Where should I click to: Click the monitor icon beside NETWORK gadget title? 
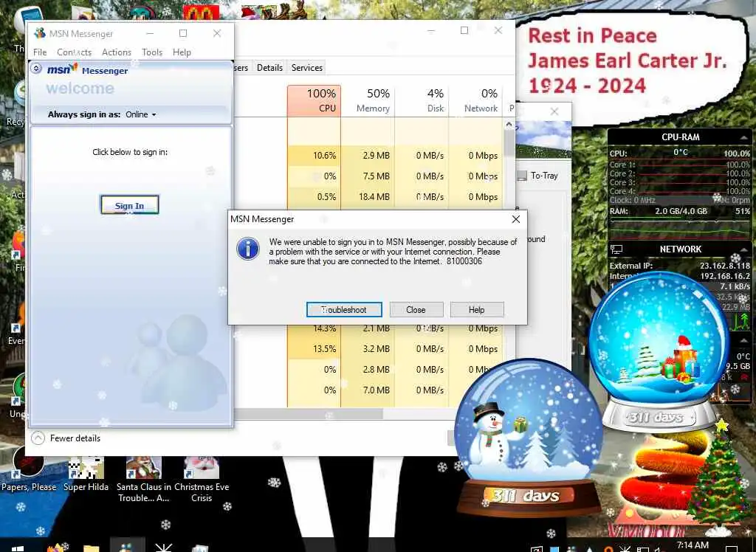[x=616, y=249]
